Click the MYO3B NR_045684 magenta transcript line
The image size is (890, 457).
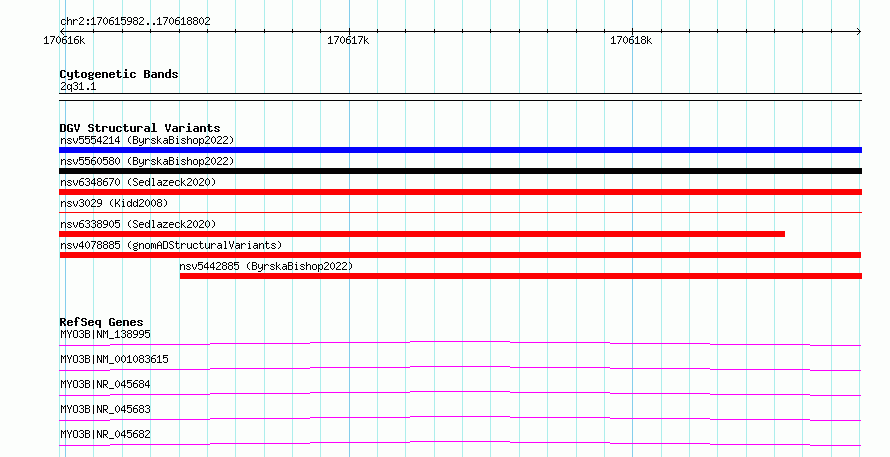pos(460,393)
